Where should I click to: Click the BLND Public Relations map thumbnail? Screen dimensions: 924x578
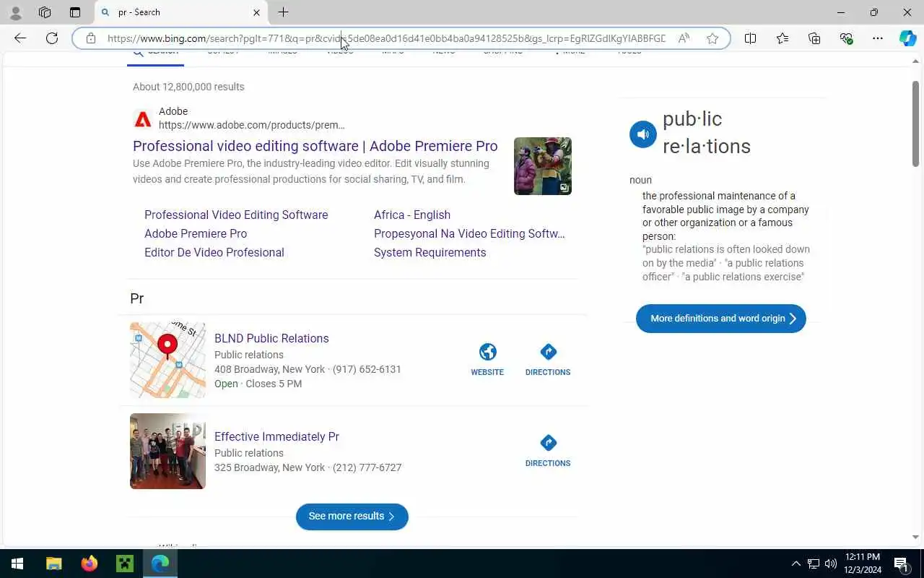point(167,360)
